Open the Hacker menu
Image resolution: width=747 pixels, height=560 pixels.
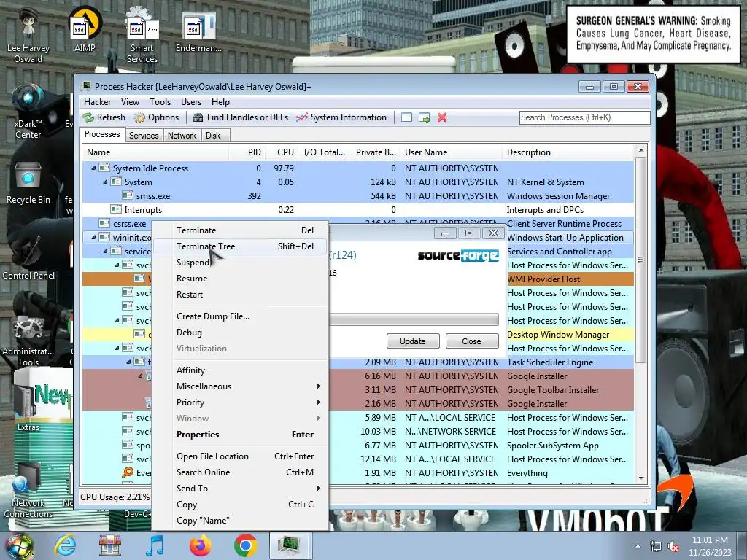coord(97,102)
